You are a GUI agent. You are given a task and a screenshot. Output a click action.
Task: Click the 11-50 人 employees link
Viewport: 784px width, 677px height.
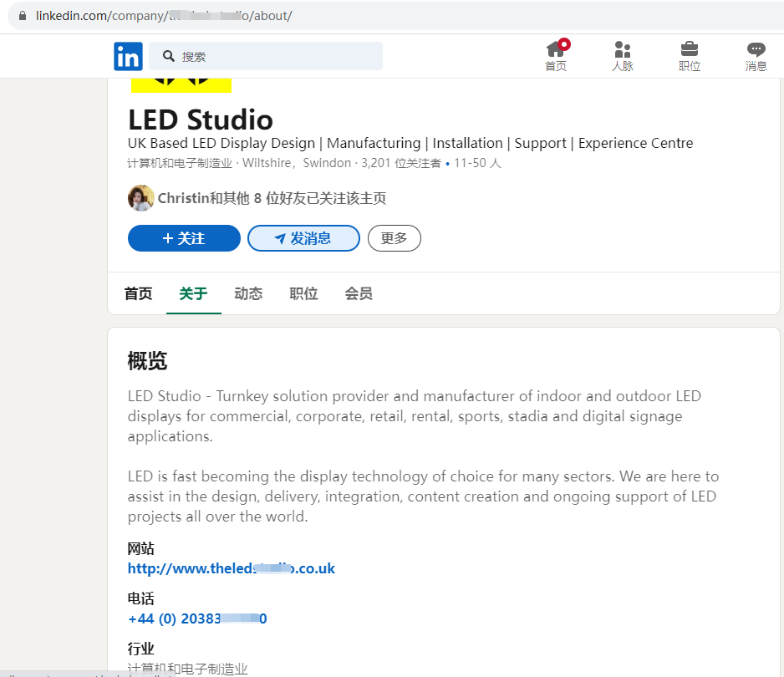coord(477,163)
